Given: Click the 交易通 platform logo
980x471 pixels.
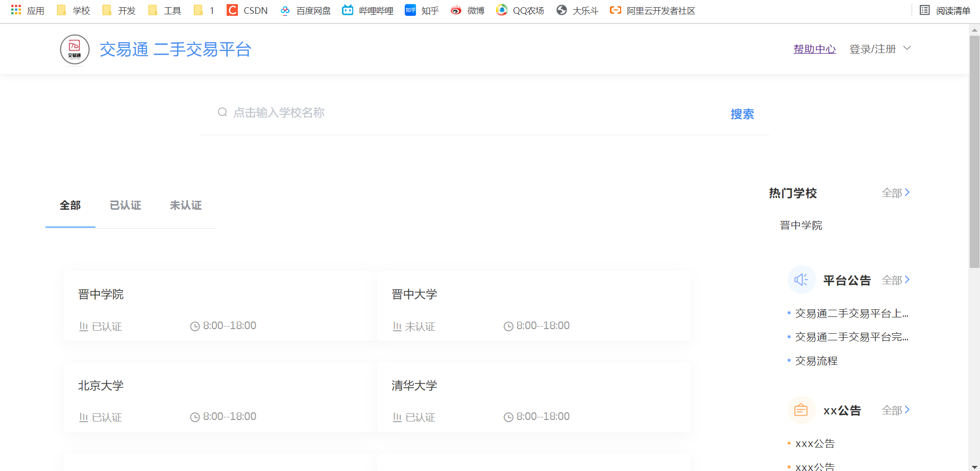Looking at the screenshot, I should tap(74, 49).
